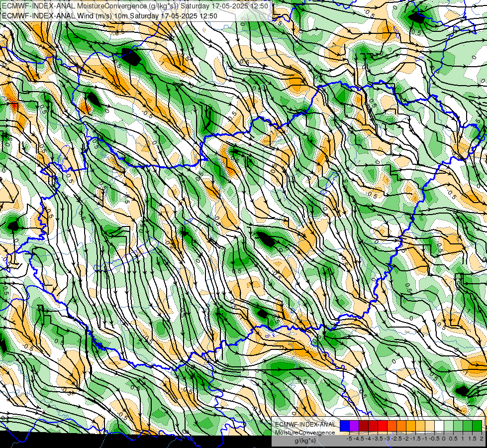The image size is (487, 448).
Task: Click the '-2.5' legend tick value
Action: coord(397,439)
